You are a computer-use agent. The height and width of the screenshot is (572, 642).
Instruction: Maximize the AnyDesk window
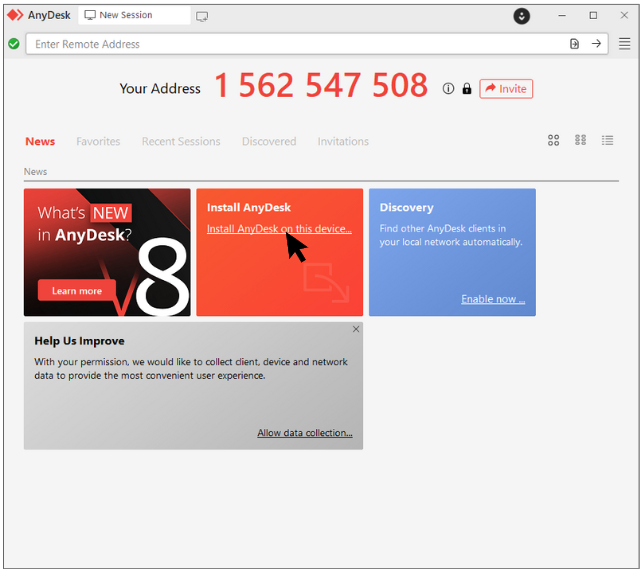(x=593, y=16)
